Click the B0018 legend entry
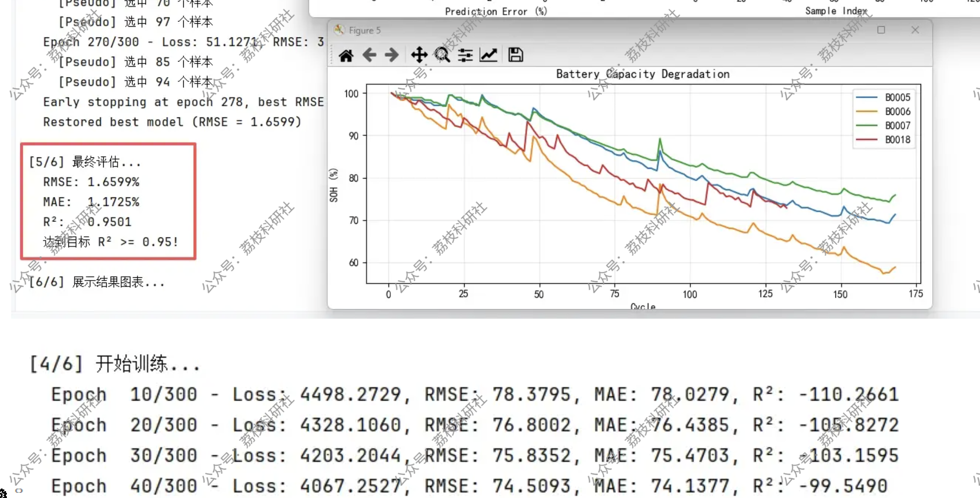Image resolution: width=980 pixels, height=498 pixels. (883, 140)
